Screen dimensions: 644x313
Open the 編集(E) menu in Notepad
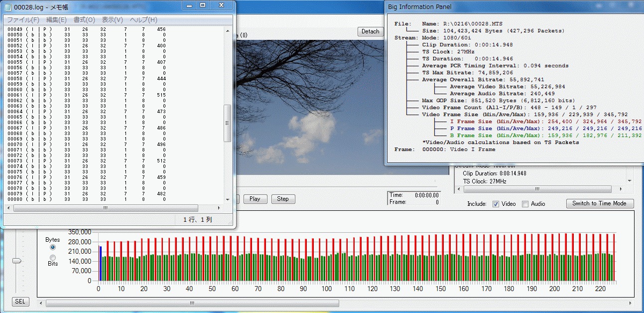tap(56, 20)
